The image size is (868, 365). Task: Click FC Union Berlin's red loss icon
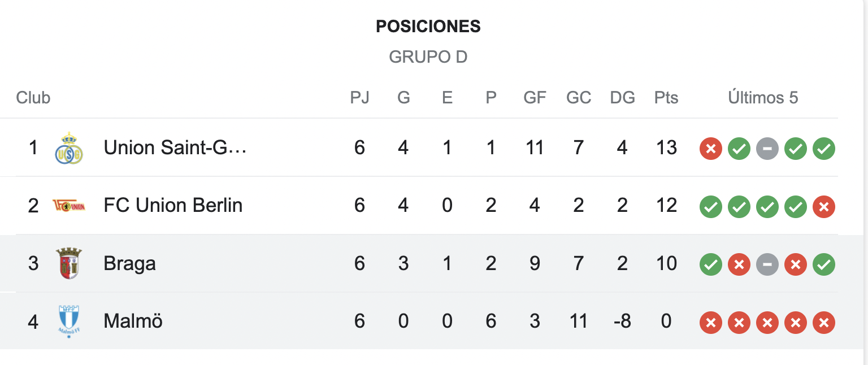click(824, 207)
